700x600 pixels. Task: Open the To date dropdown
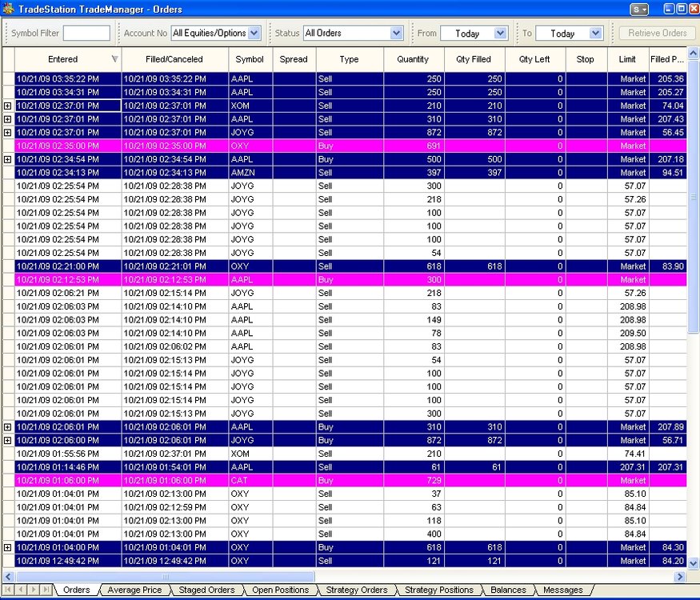(595, 33)
